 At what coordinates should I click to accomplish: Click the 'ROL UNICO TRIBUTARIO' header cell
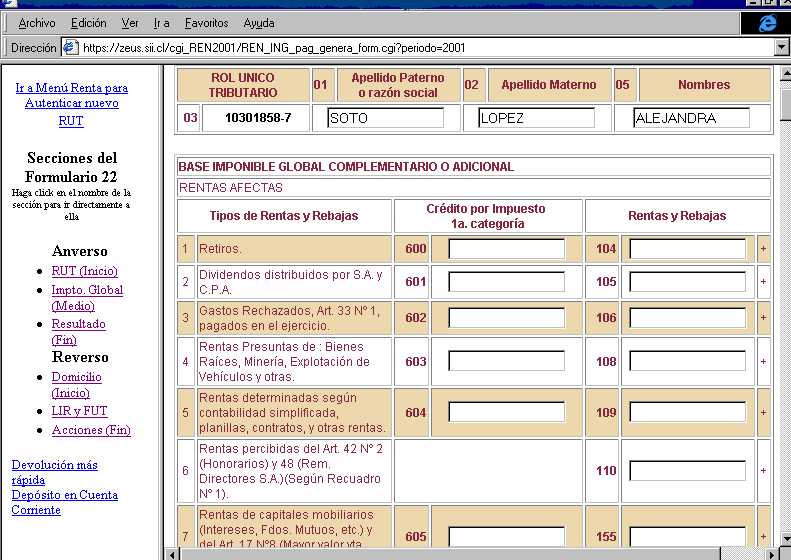(x=243, y=85)
